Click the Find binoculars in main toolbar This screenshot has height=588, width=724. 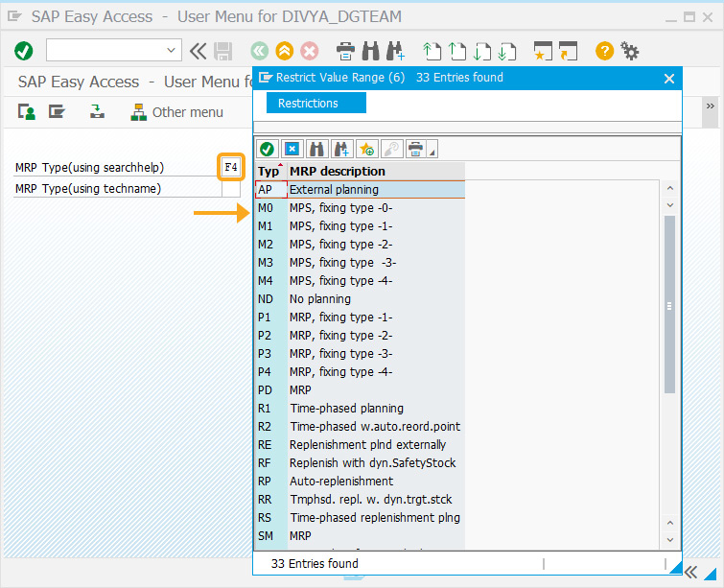tap(371, 51)
